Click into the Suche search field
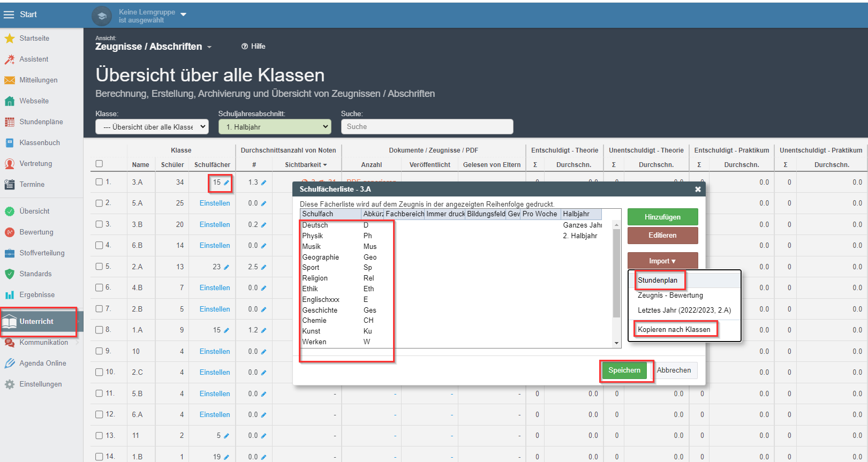868x462 pixels. pyautogui.click(x=427, y=127)
